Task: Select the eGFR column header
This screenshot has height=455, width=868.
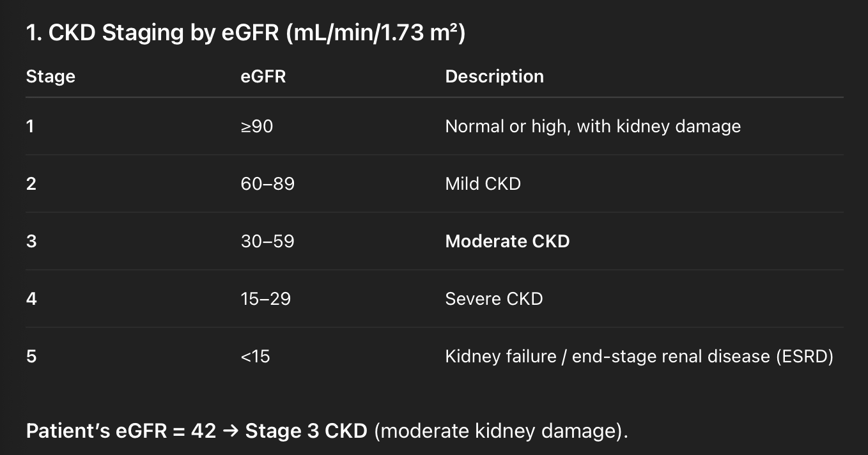Action: pyautogui.click(x=263, y=77)
